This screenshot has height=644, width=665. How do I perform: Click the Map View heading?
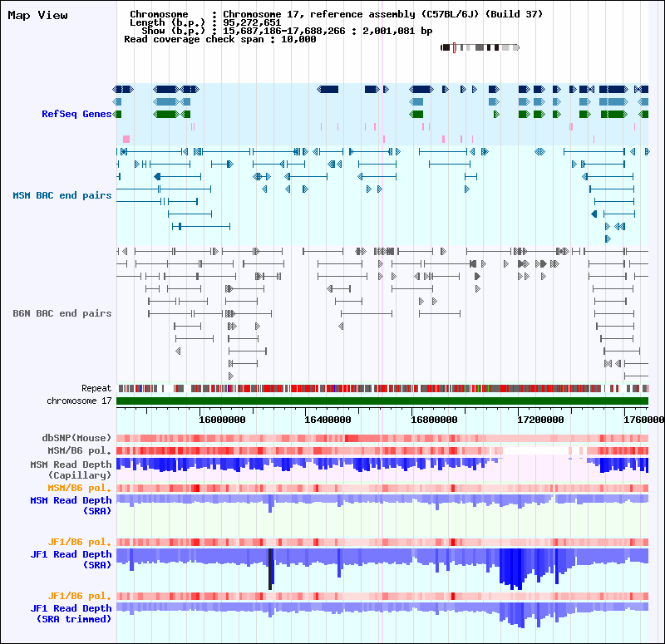37,16
